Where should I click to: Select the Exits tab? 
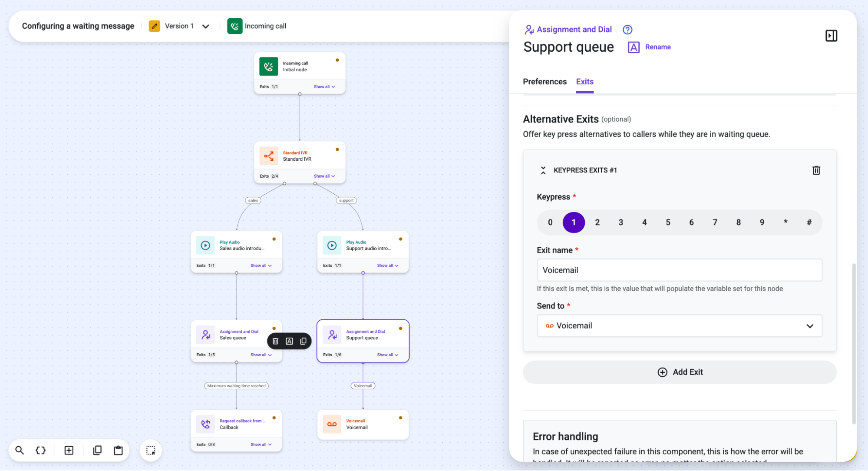pos(584,82)
